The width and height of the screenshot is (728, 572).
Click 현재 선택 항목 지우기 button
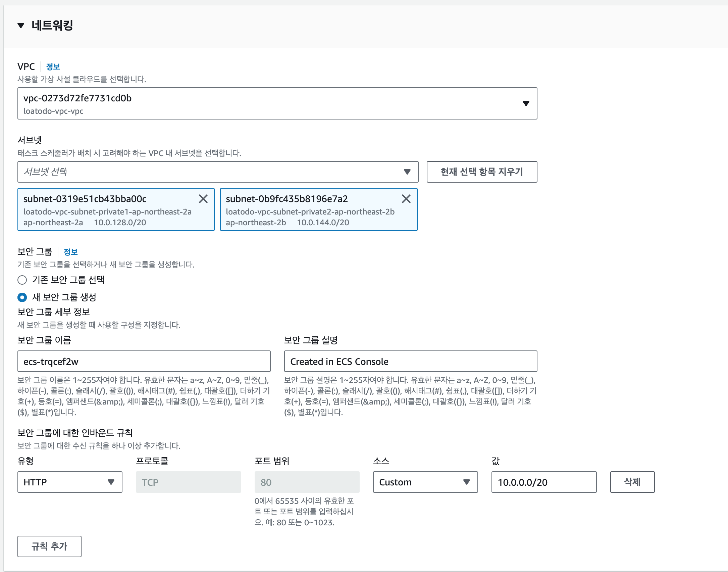point(481,172)
